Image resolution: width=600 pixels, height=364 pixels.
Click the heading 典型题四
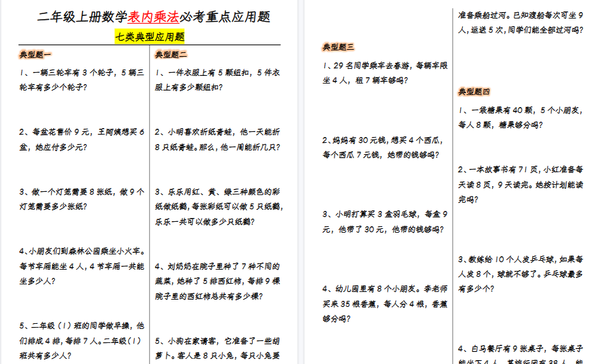pyautogui.click(x=474, y=91)
